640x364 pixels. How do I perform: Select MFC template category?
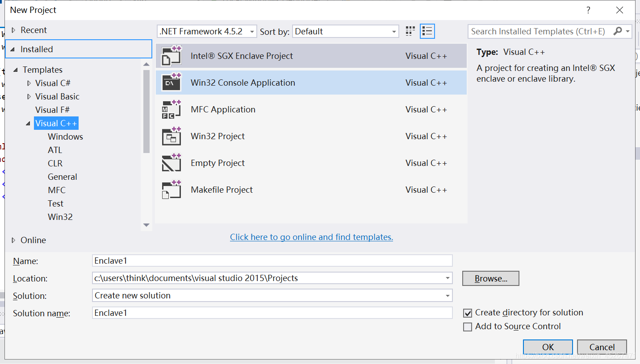pos(57,190)
